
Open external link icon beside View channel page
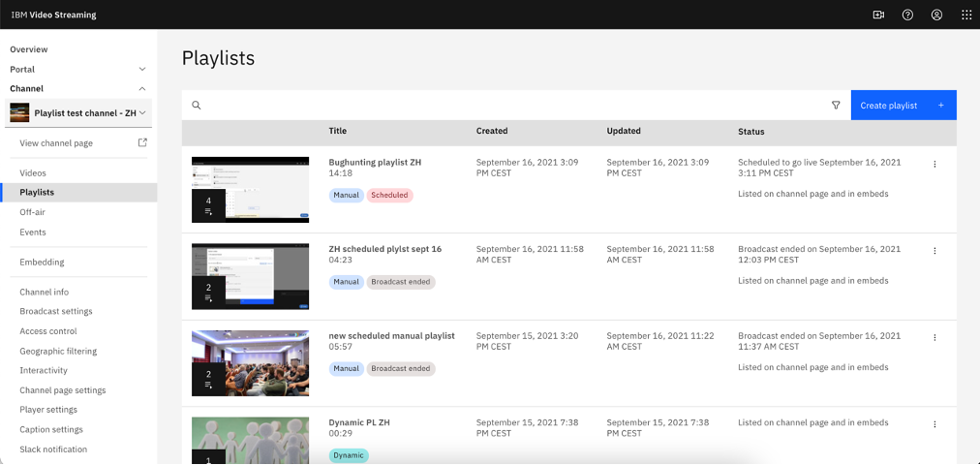142,142
